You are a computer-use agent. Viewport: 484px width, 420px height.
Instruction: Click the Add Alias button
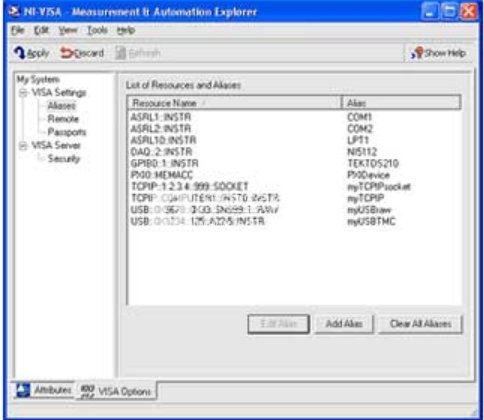point(344,324)
